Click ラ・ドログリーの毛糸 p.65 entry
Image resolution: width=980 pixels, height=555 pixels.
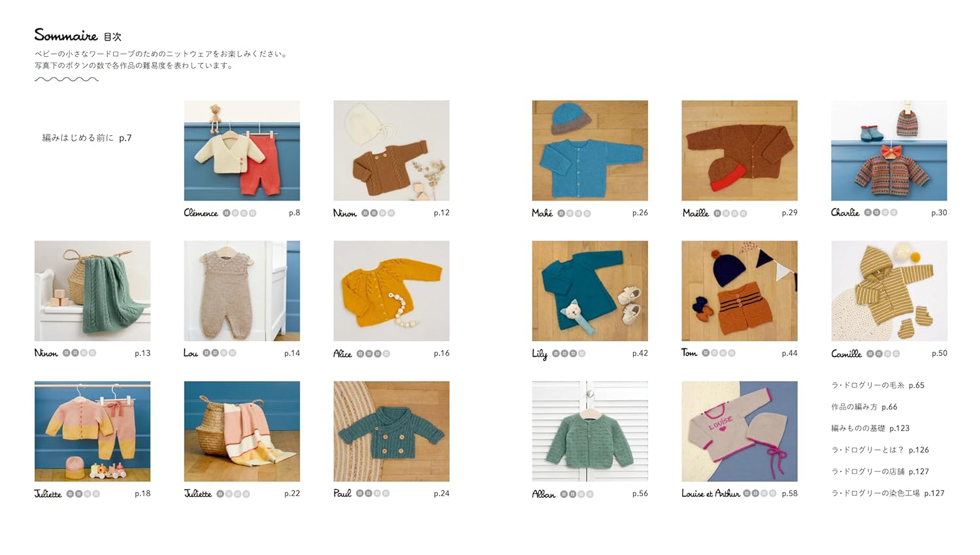(877, 385)
